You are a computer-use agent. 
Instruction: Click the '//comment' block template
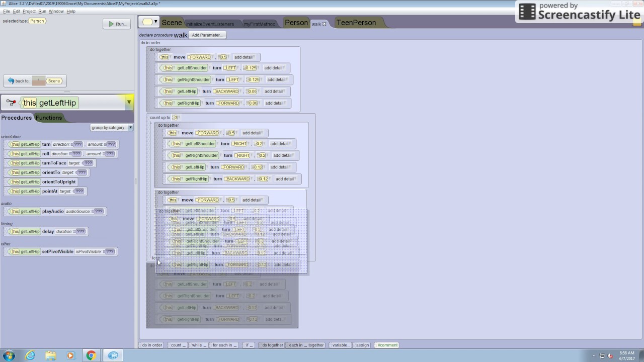tap(387, 345)
